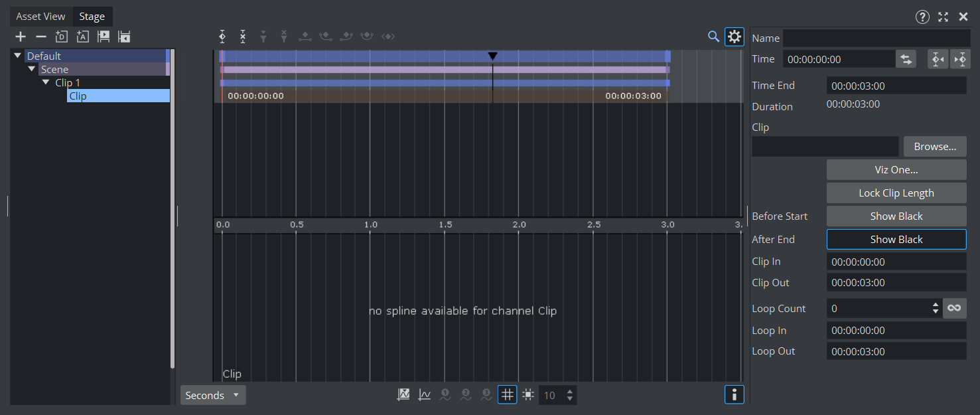Open the help question mark icon
Viewport: 980px width, 415px height.
(x=922, y=17)
